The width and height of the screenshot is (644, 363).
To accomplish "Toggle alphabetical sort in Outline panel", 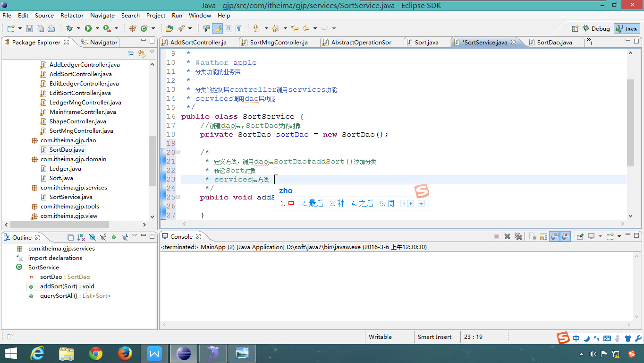I will (x=81, y=237).
